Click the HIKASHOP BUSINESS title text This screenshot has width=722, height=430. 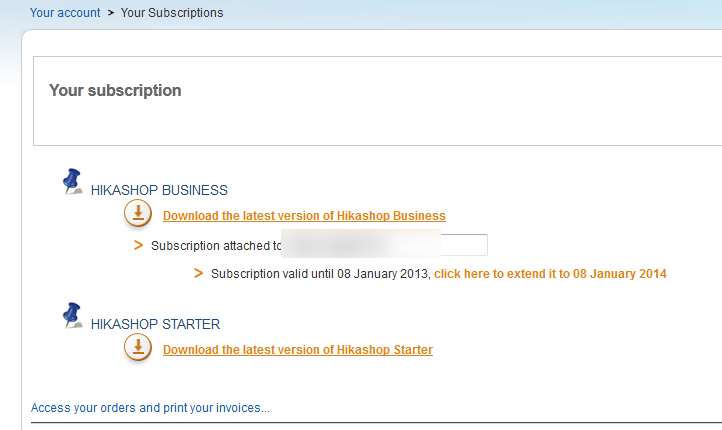click(x=159, y=190)
